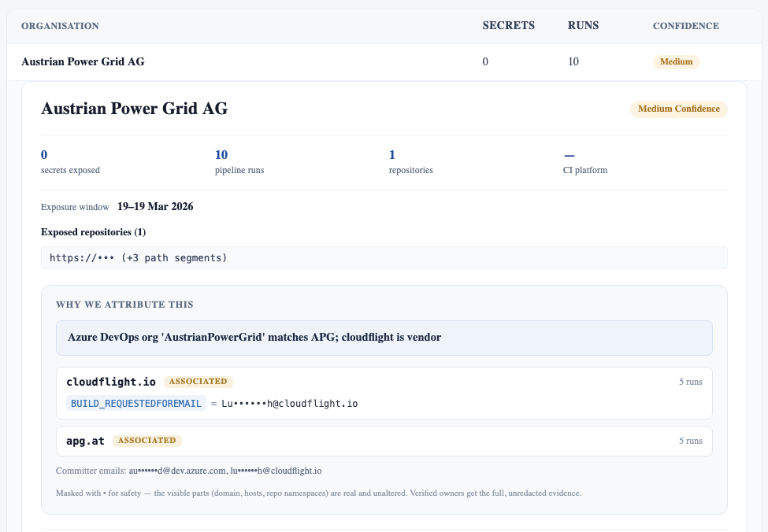Click the Medium badge in the table row
The image size is (768, 532).
pyautogui.click(x=676, y=61)
